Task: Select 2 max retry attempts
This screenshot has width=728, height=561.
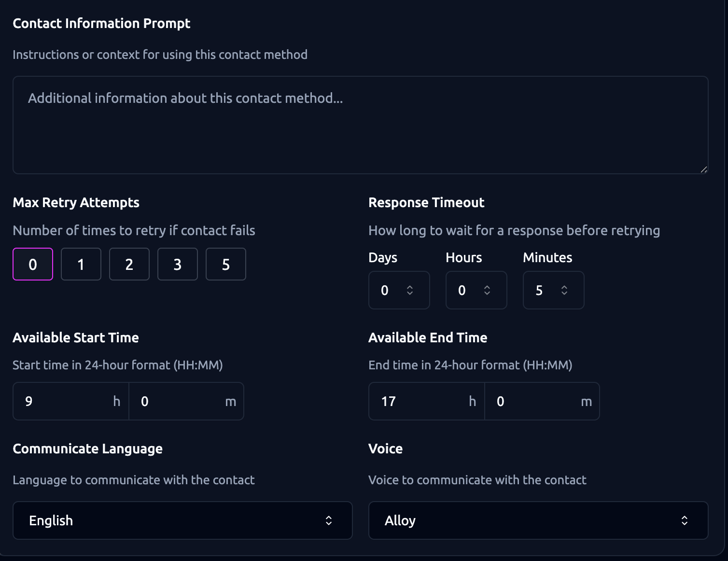Action: (x=129, y=264)
